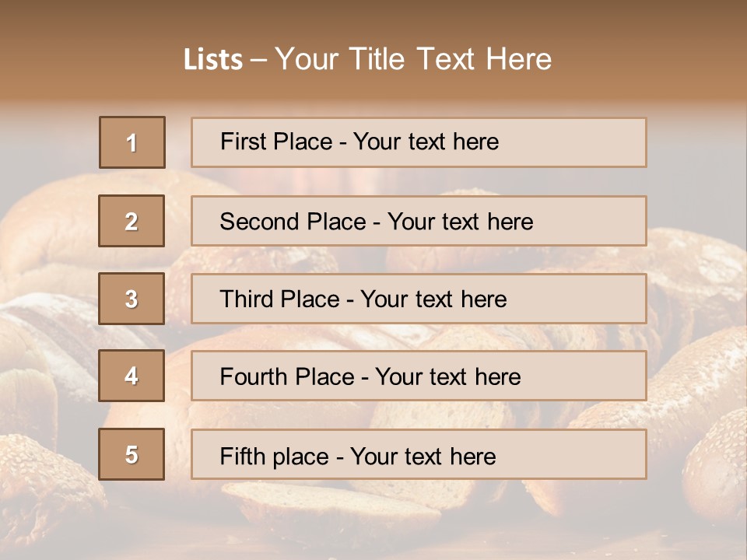Click the number 1 box
The height and width of the screenshot is (560, 747).
coord(132,142)
